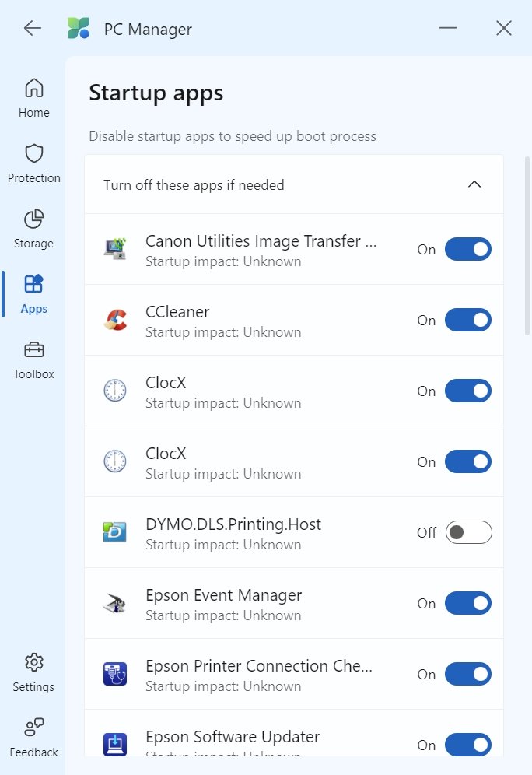This screenshot has height=775, width=532.
Task: Select the Apps tab in sidebar
Action: pos(34,293)
